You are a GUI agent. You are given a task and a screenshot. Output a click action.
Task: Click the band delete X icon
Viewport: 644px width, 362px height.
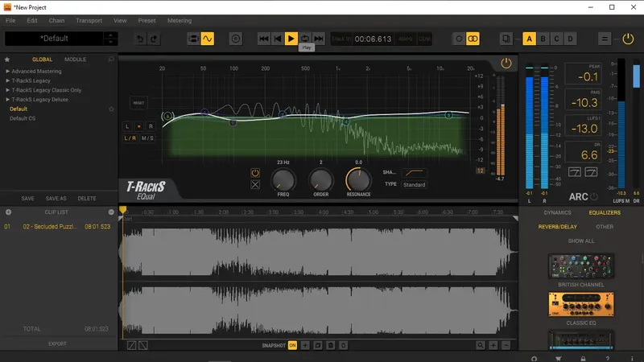tap(255, 185)
